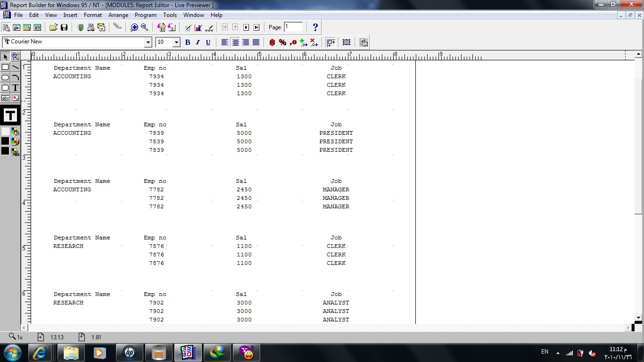Toggle Underline formatting
The image size is (644, 362).
pos(208,42)
